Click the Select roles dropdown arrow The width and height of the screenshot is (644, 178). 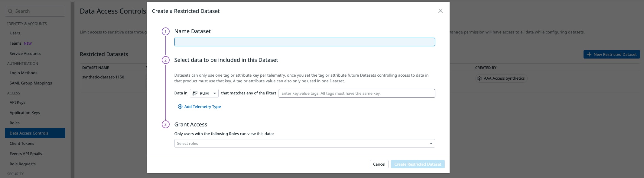[431, 143]
